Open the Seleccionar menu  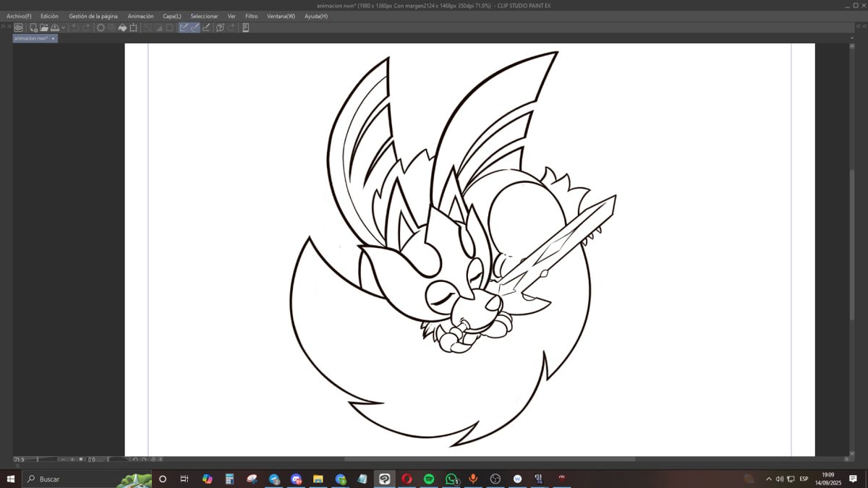point(204,16)
